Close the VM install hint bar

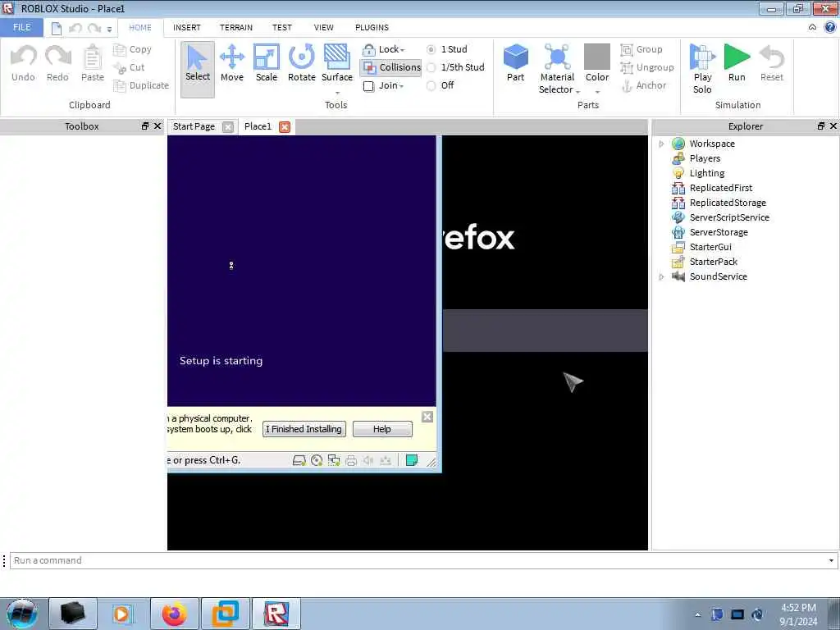pos(427,417)
